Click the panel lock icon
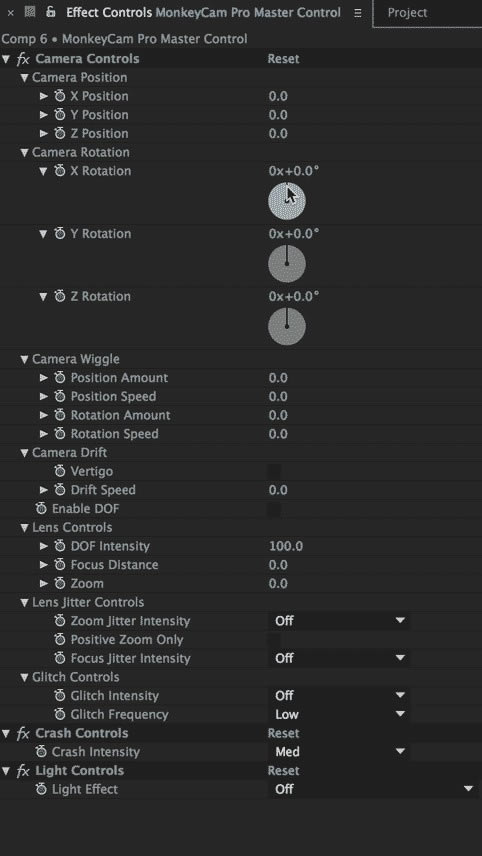482x856 pixels. point(51,12)
